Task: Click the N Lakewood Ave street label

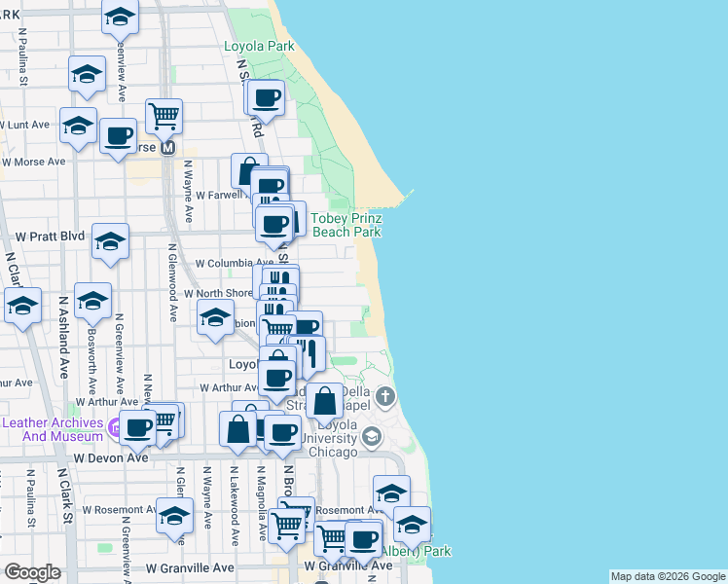Action: pos(235,506)
